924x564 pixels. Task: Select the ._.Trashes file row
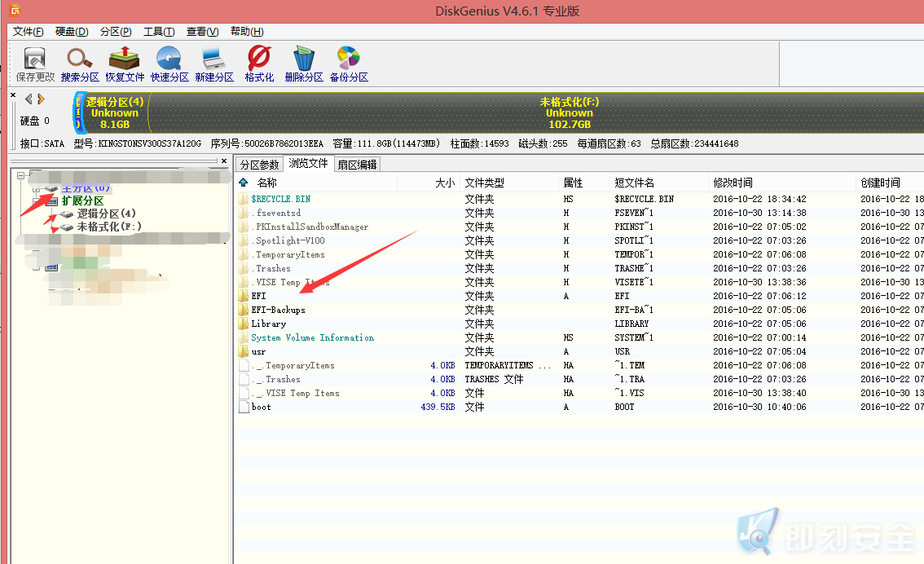(x=580, y=379)
